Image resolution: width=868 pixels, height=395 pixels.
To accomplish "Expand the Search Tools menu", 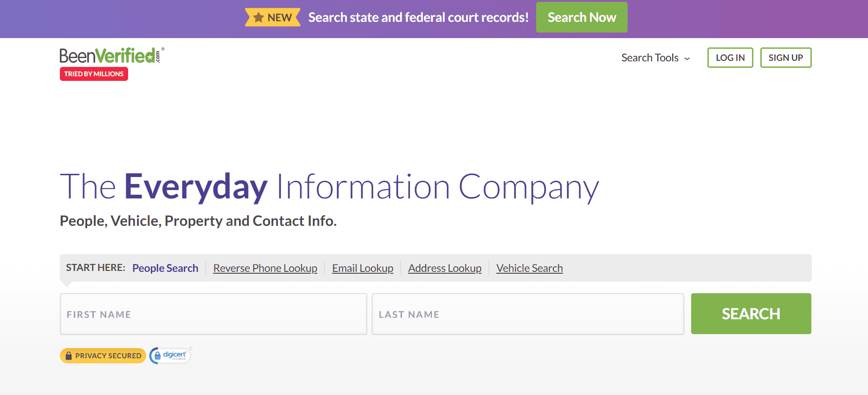I will pos(650,58).
